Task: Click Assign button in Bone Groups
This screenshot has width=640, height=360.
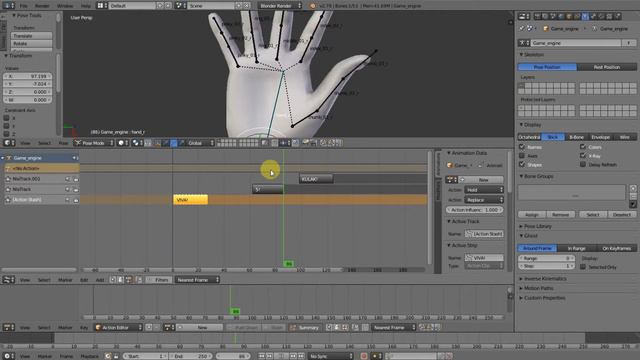Action: click(531, 215)
